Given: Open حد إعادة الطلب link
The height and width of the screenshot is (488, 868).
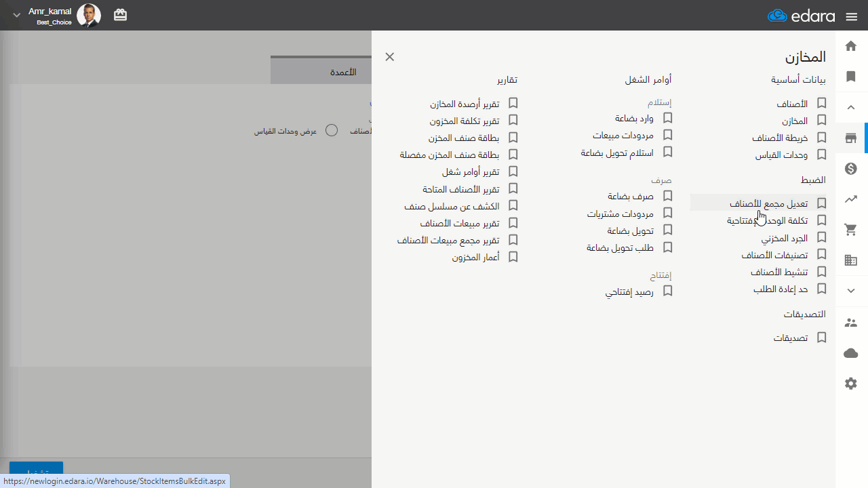Looking at the screenshot, I should [781, 289].
